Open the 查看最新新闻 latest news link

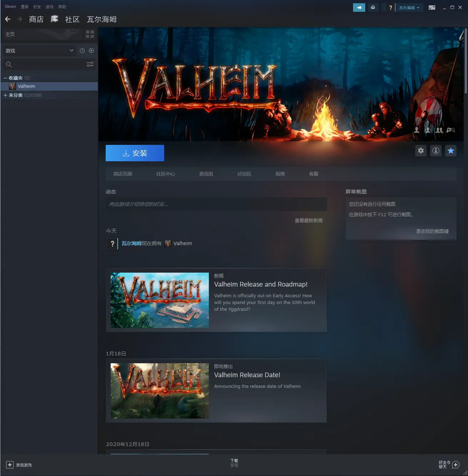[309, 221]
